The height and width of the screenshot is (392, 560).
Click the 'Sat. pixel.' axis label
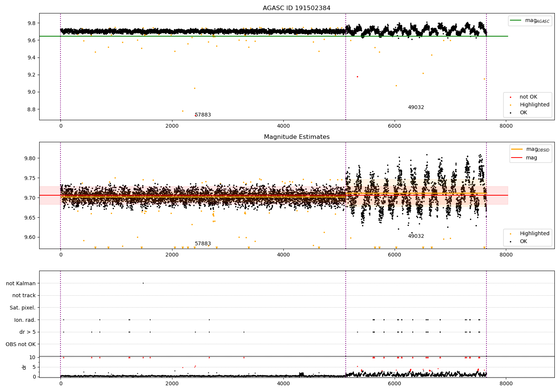pos(23,308)
